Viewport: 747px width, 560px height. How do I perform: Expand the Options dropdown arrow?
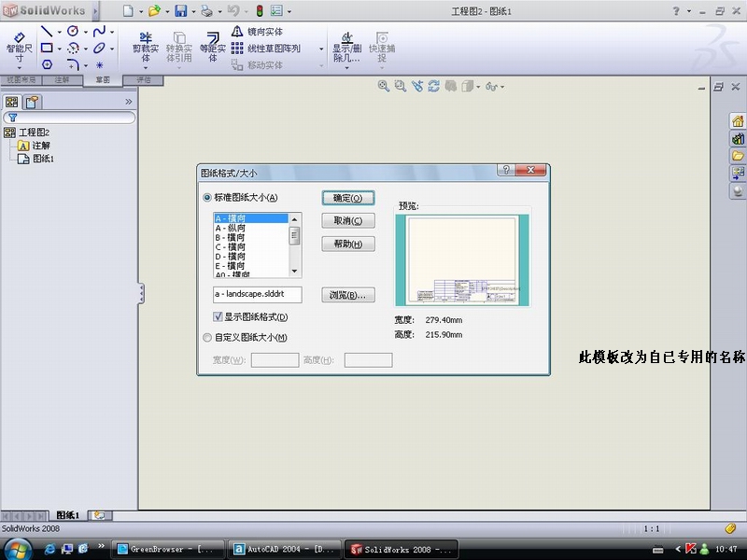click(289, 11)
